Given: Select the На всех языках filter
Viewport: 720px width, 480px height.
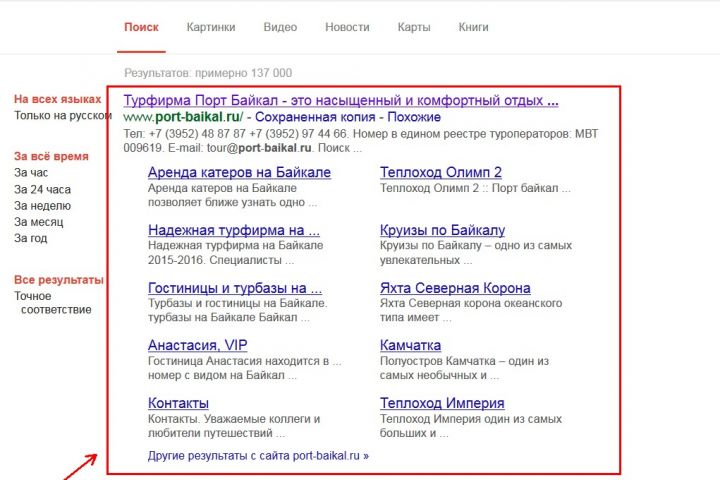Looking at the screenshot, I should pos(57,99).
